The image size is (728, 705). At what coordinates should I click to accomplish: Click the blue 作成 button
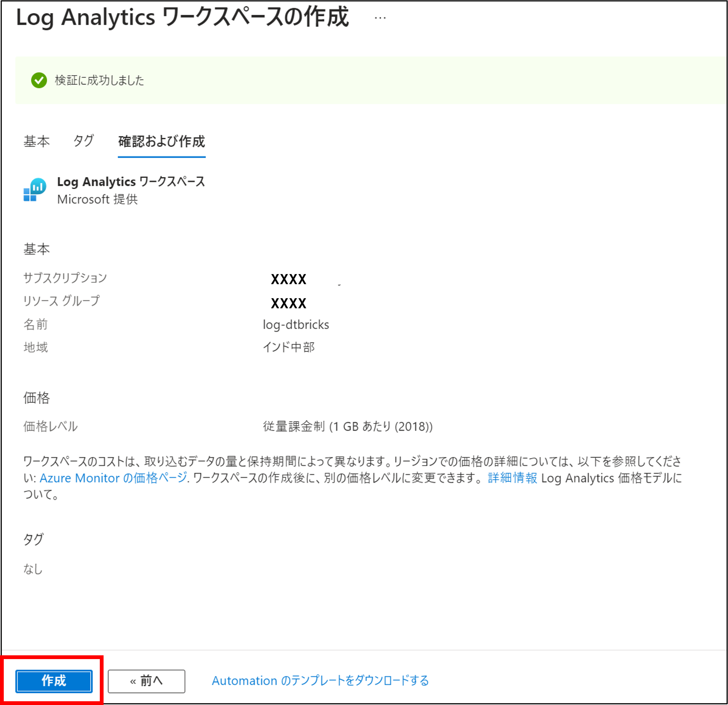coord(54,681)
